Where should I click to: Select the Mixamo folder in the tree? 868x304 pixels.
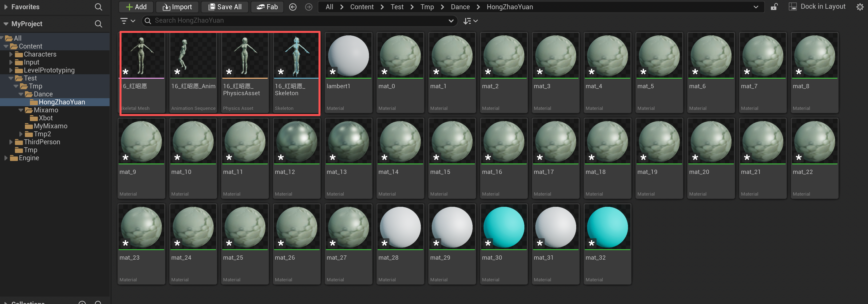pos(46,110)
